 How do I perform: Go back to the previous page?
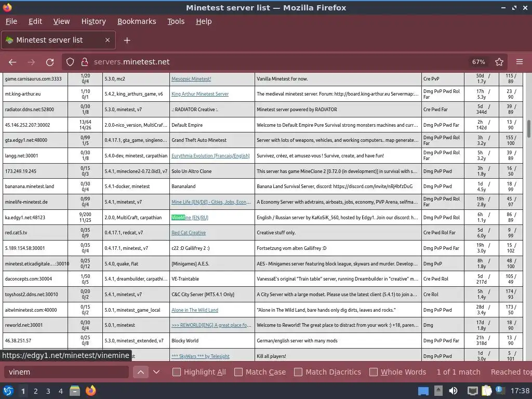[x=12, y=62]
